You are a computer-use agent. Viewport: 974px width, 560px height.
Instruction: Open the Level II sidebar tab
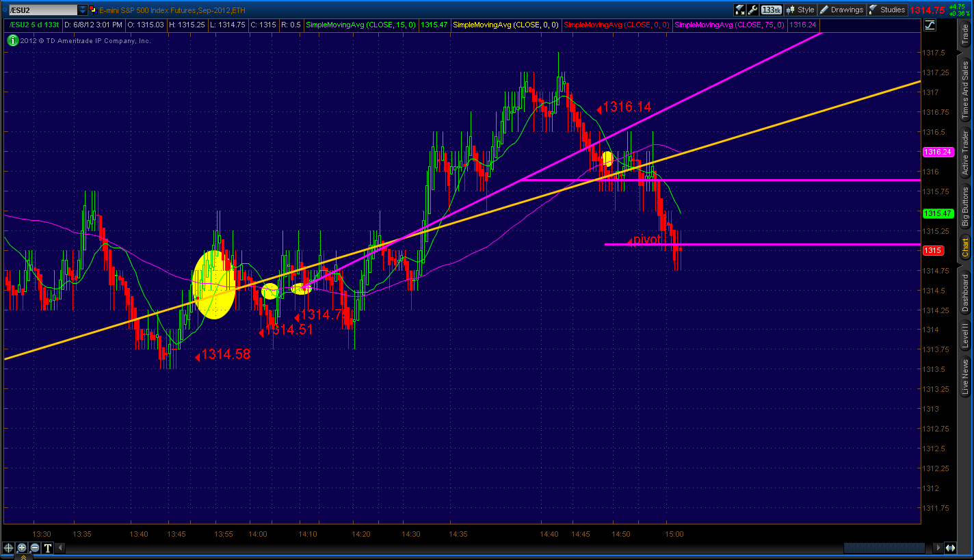tap(965, 336)
